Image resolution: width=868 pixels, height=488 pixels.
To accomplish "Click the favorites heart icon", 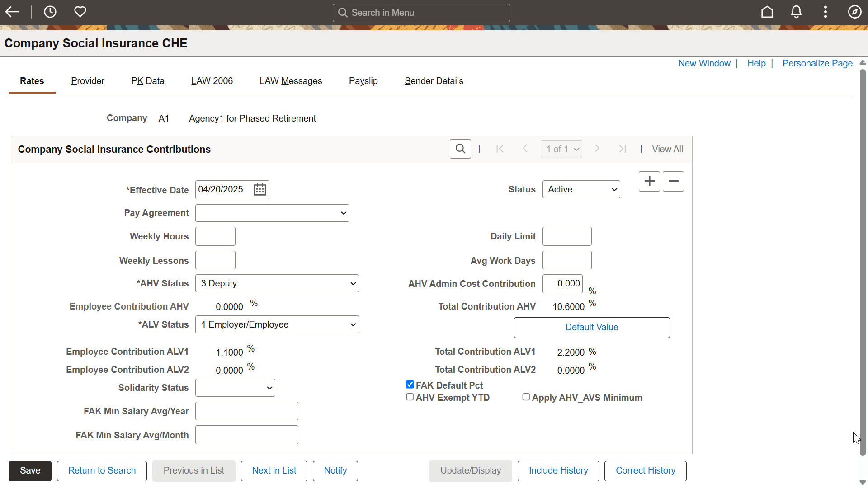I will (x=80, y=12).
